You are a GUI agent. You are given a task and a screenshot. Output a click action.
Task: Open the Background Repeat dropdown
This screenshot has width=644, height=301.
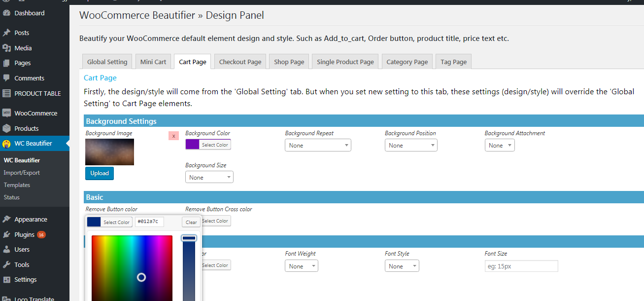coord(318,145)
